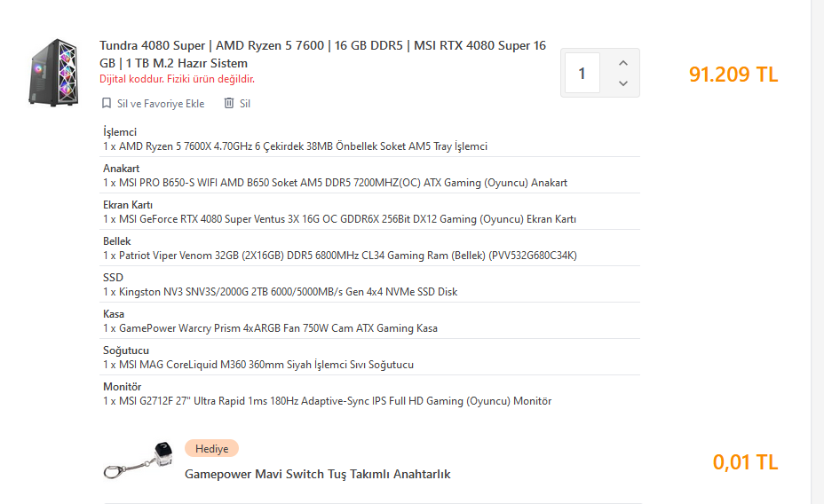Increase quantity with the up arrow

[623, 63]
